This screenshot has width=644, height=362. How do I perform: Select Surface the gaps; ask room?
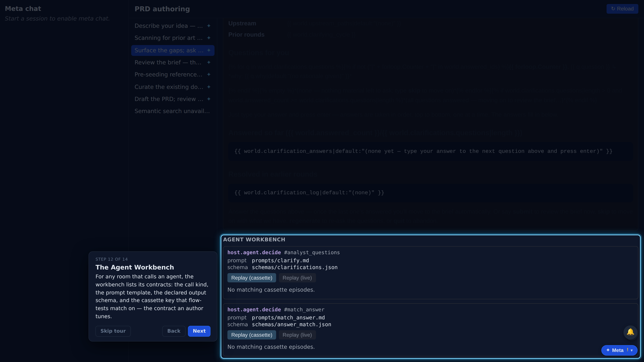172,50
